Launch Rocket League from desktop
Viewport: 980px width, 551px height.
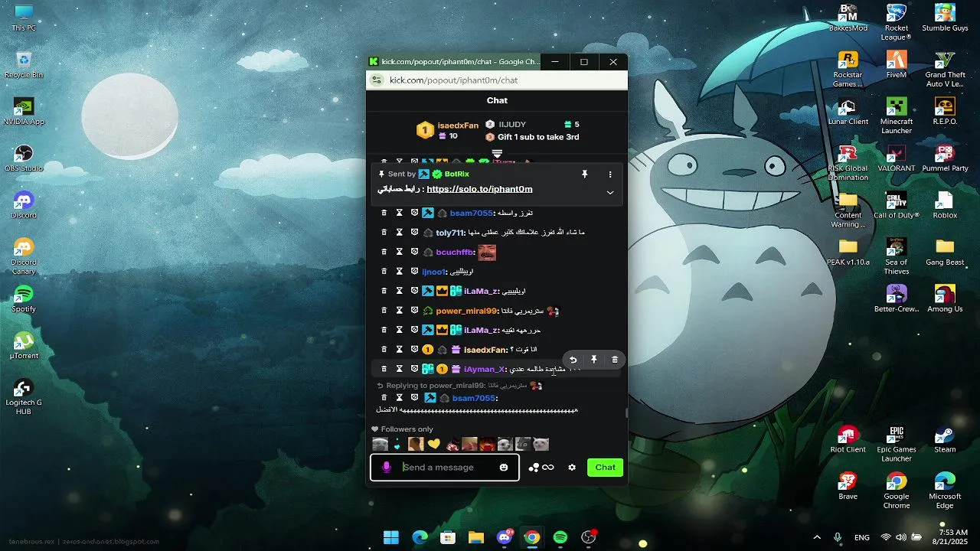[896, 22]
